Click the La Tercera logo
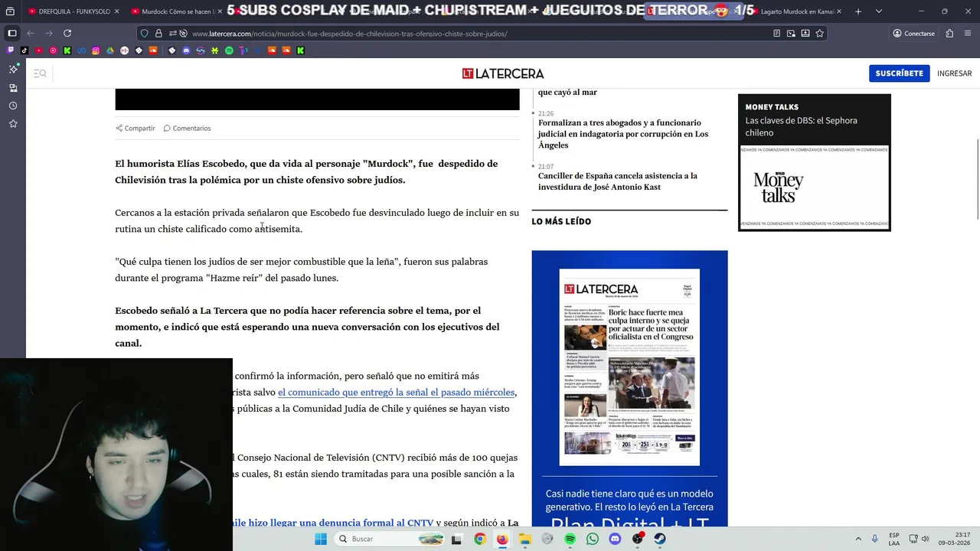 (503, 73)
